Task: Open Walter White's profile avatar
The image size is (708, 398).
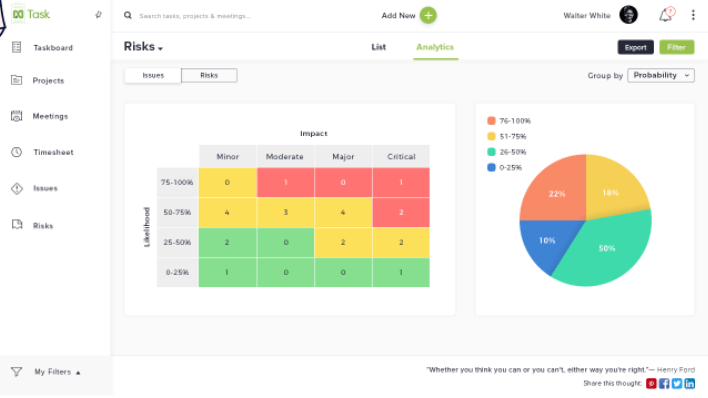Action: (628, 15)
